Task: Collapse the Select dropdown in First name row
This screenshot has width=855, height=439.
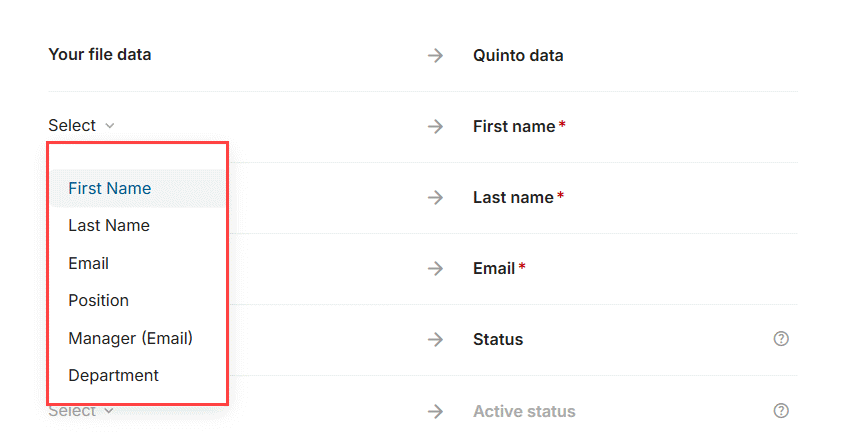Action: tap(81, 126)
